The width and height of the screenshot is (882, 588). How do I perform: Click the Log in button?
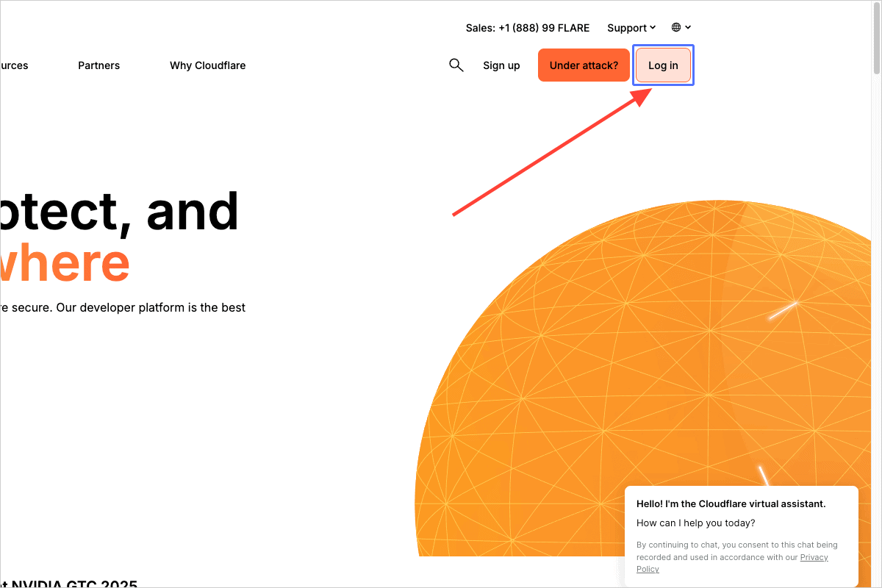(663, 65)
